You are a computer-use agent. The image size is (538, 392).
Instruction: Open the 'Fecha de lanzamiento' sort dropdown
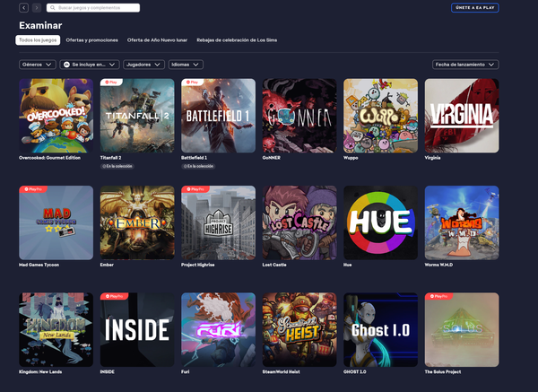[464, 65]
